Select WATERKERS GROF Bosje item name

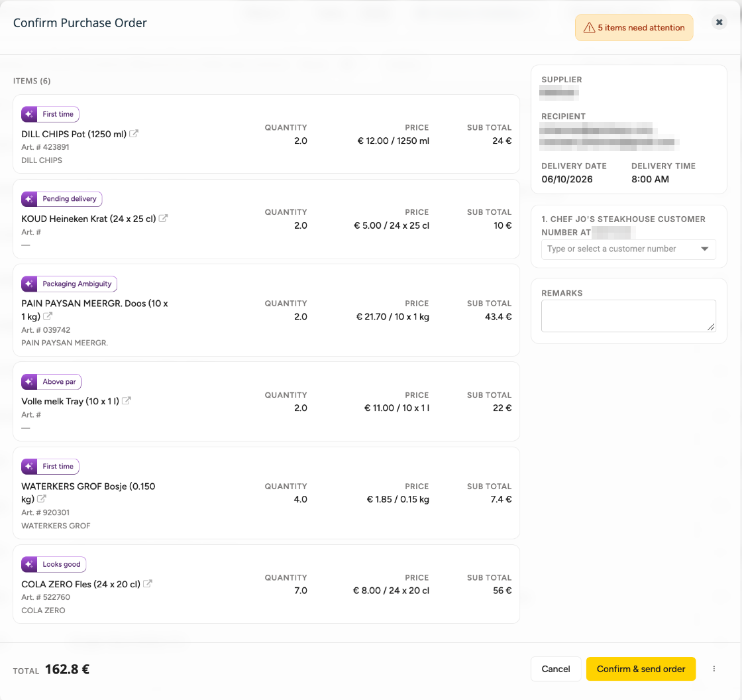tap(88, 493)
